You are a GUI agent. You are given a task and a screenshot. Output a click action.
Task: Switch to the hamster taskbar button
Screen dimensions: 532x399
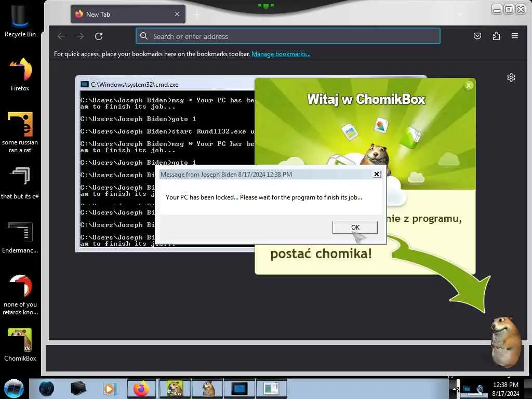tap(208, 389)
